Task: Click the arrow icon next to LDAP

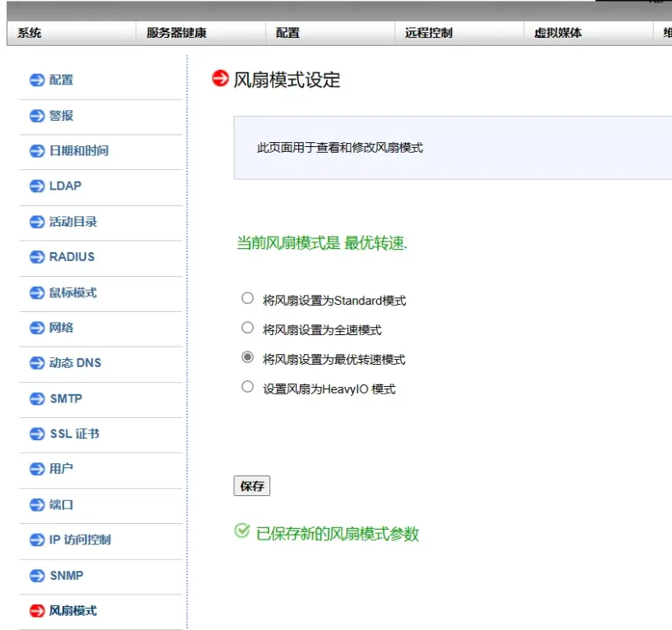Action: (x=36, y=186)
